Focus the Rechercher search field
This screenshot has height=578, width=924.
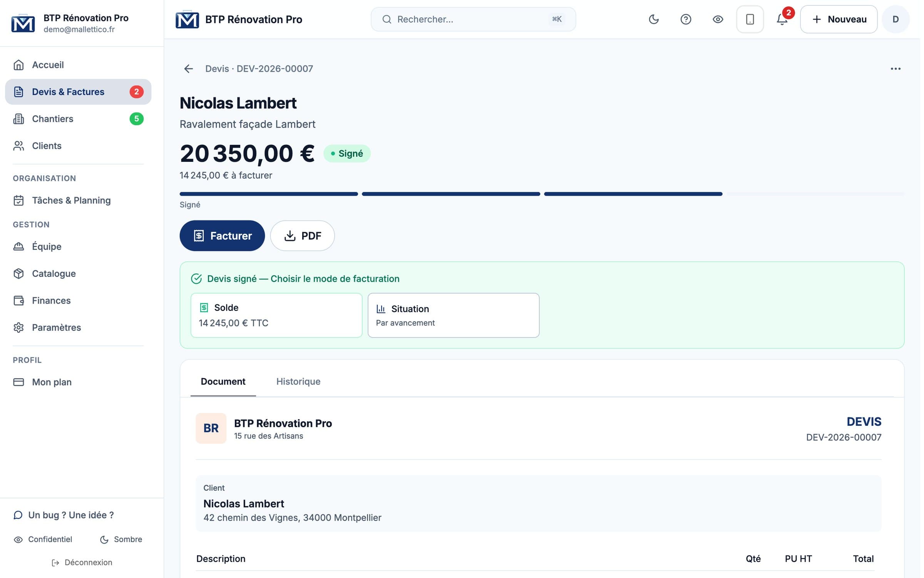473,19
